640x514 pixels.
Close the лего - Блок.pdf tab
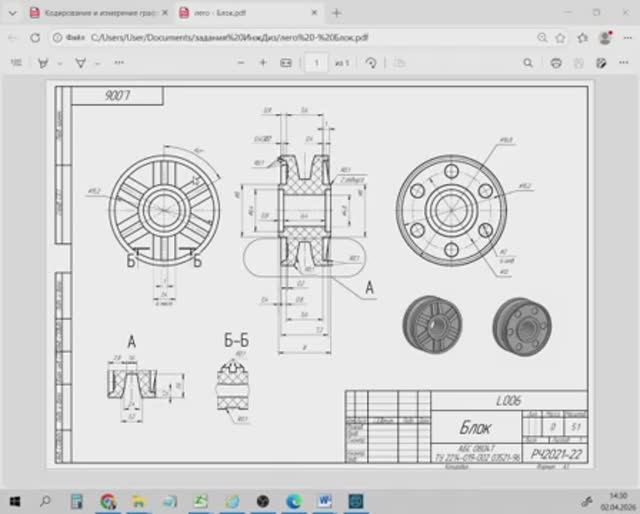(x=314, y=13)
